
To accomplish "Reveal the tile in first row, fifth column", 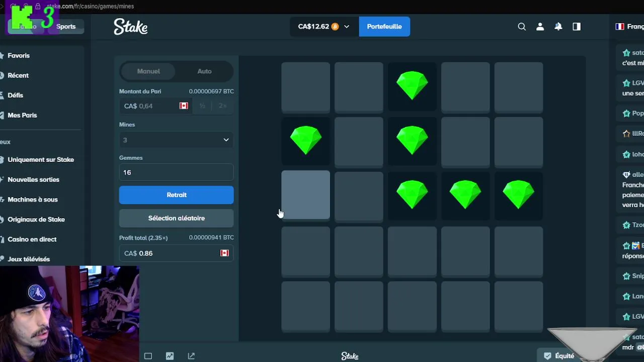I will click(519, 86).
